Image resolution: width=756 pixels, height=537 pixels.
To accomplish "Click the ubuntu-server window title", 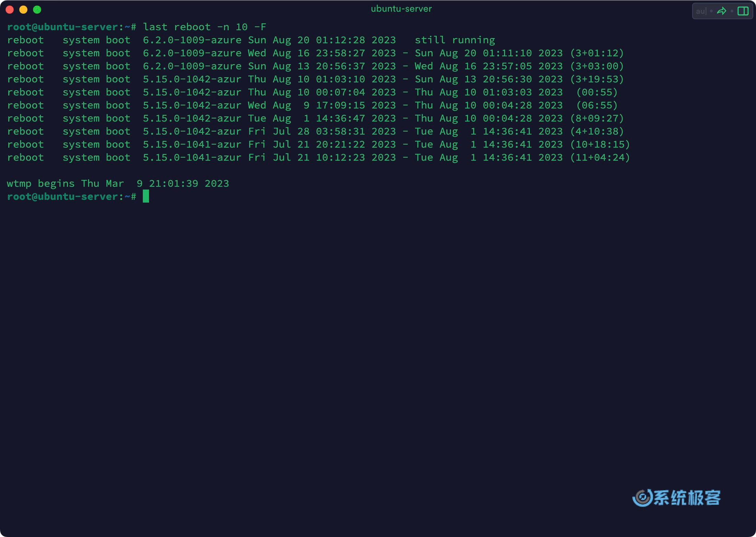I will 401,9.
